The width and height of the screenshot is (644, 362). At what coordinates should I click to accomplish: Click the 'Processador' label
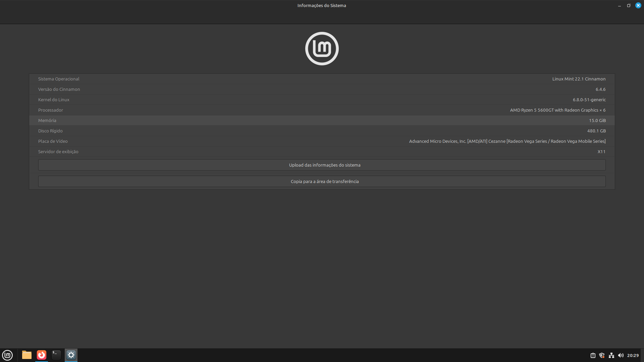click(51, 110)
